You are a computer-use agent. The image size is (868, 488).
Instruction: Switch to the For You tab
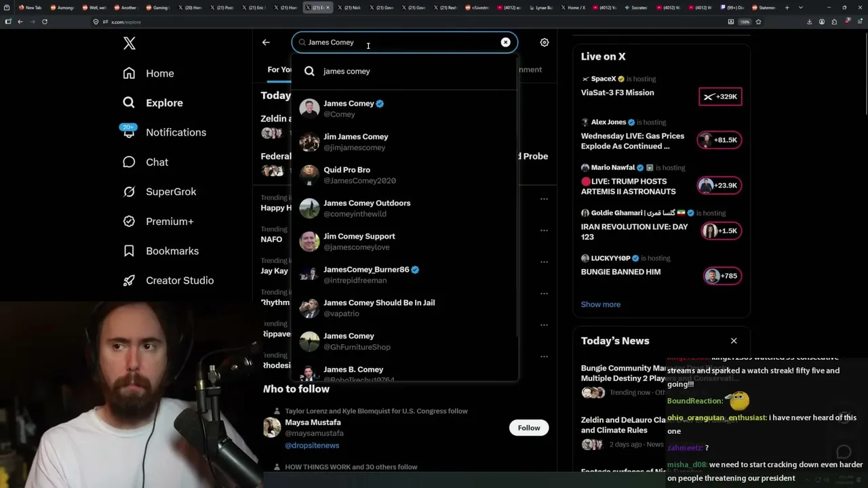pyautogui.click(x=279, y=69)
